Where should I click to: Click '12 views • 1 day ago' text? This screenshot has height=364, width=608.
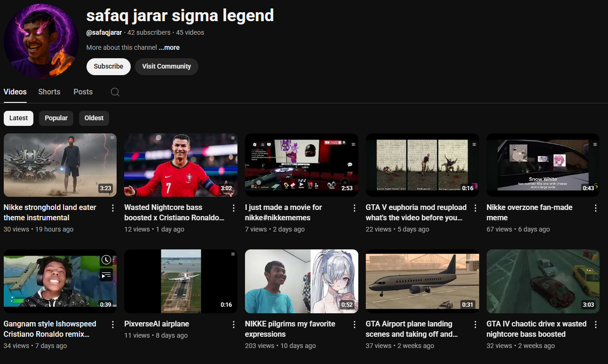tap(154, 229)
